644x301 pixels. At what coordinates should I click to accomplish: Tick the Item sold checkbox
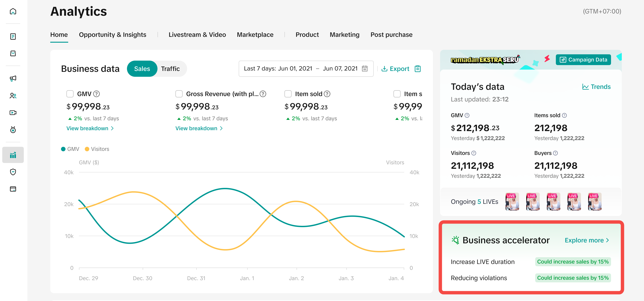288,94
